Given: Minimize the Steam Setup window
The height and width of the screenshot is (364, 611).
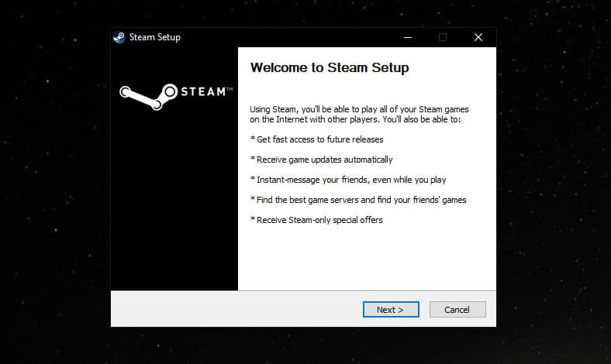Looking at the screenshot, I should tap(408, 37).
